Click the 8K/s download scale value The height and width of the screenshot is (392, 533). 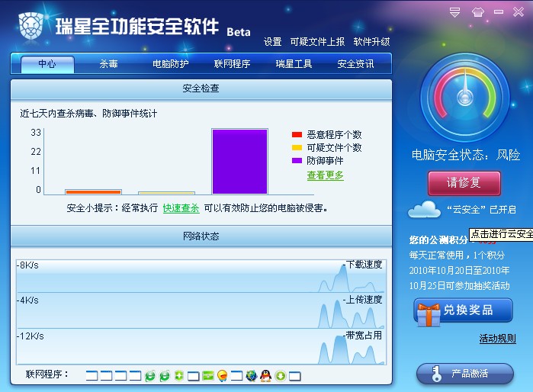click(29, 265)
